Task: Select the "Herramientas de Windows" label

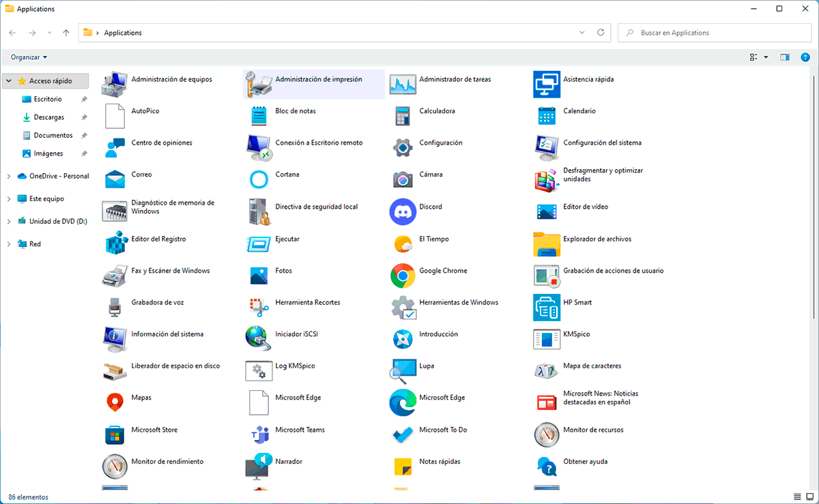Action: click(x=459, y=303)
